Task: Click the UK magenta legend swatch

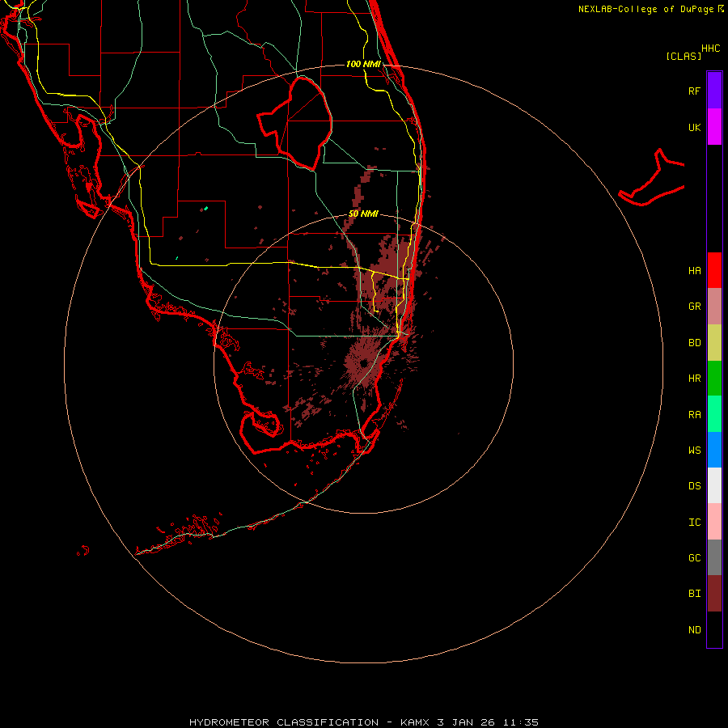Action: coord(714,127)
